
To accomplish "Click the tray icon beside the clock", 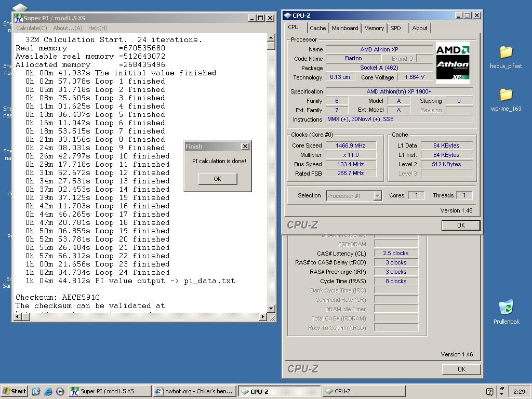I will (x=502, y=390).
